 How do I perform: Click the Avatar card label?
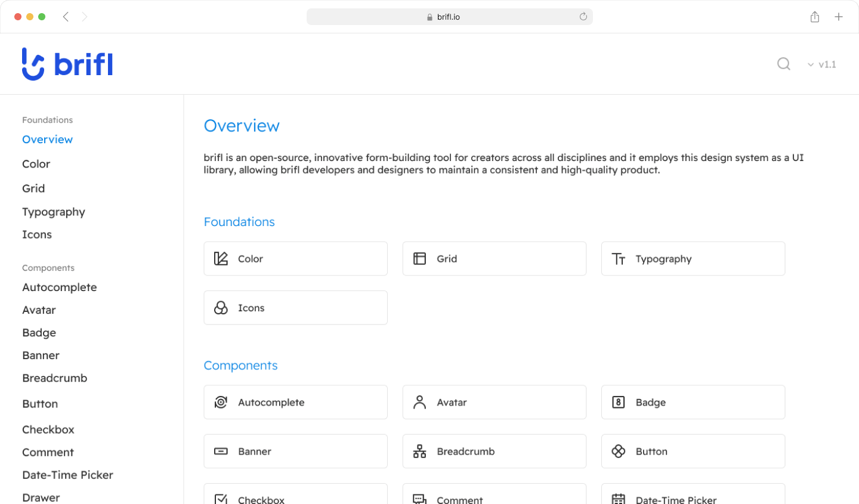point(452,402)
